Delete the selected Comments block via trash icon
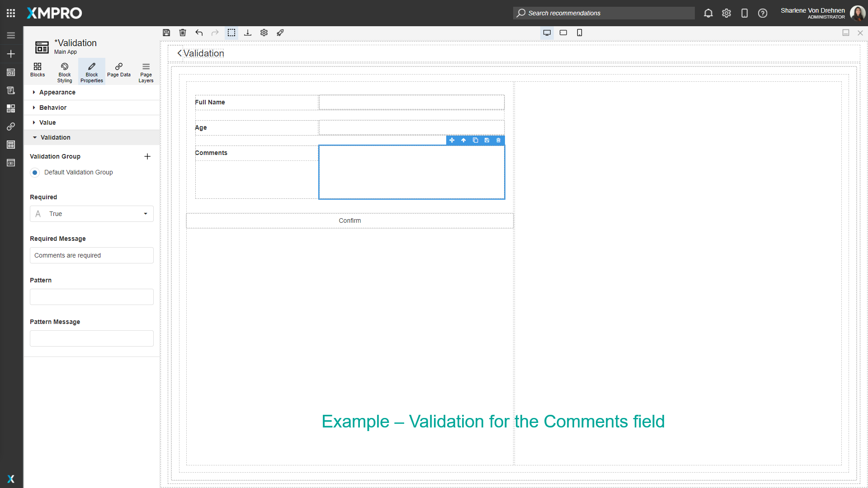 498,141
